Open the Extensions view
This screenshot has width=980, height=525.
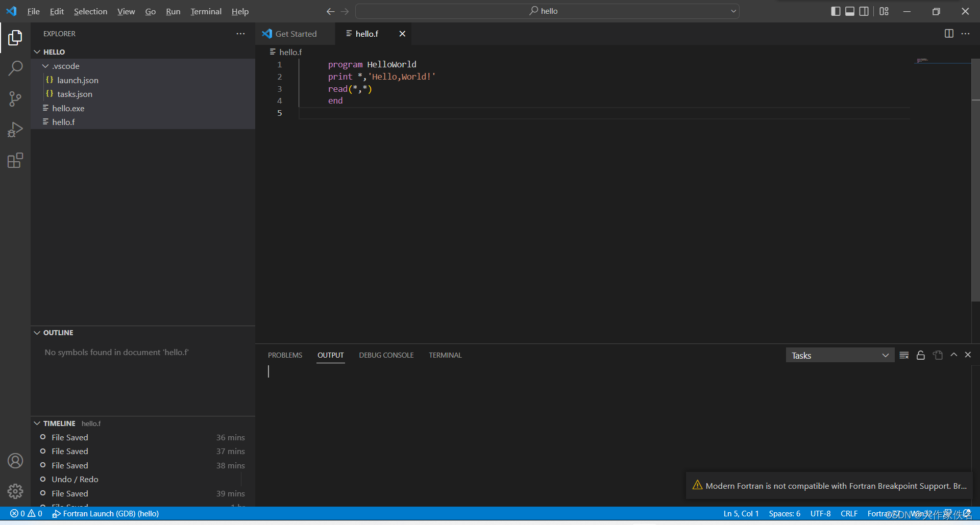pos(15,161)
